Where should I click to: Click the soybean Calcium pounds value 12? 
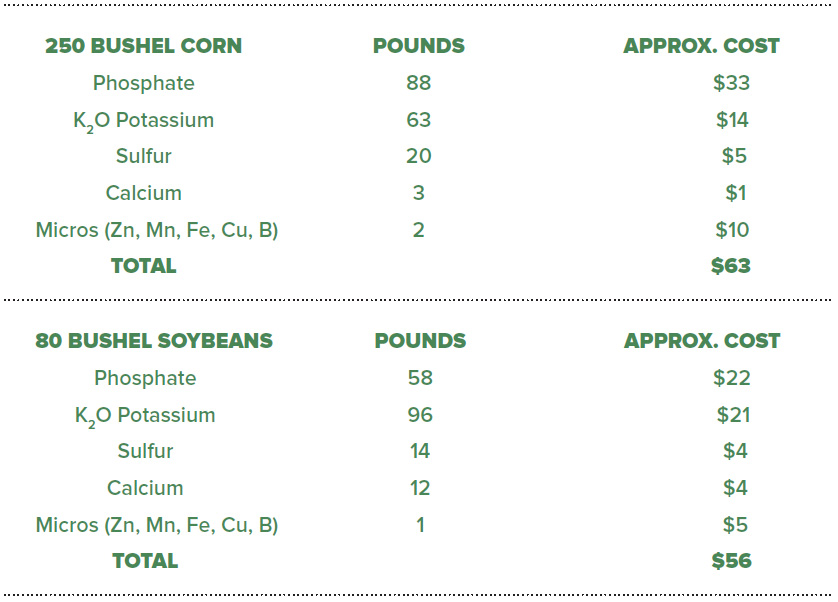click(420, 488)
